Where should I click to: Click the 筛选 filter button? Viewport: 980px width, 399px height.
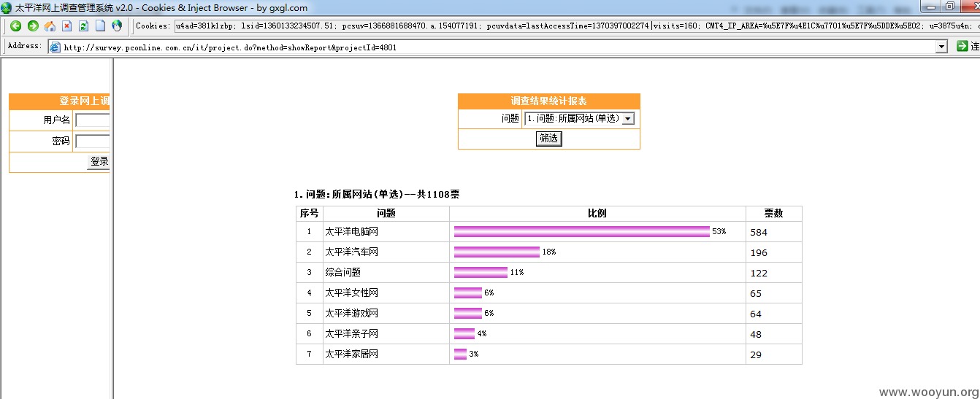point(548,139)
